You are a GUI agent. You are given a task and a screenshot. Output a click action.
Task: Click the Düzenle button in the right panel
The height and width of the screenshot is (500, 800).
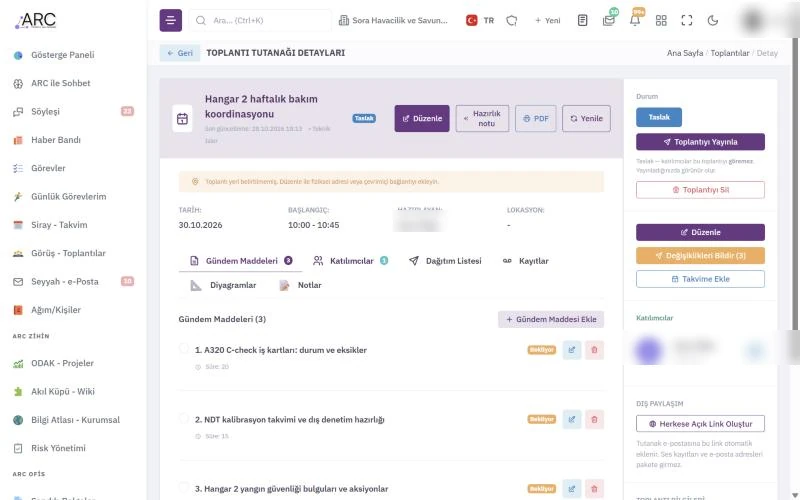[700, 232]
